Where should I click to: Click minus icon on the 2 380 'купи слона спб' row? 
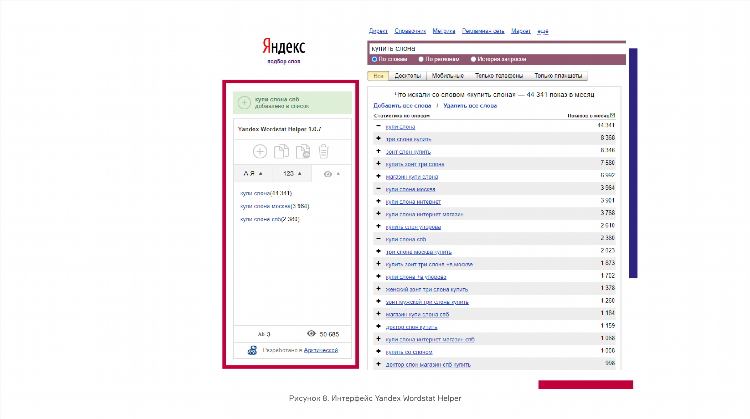pos(378,239)
